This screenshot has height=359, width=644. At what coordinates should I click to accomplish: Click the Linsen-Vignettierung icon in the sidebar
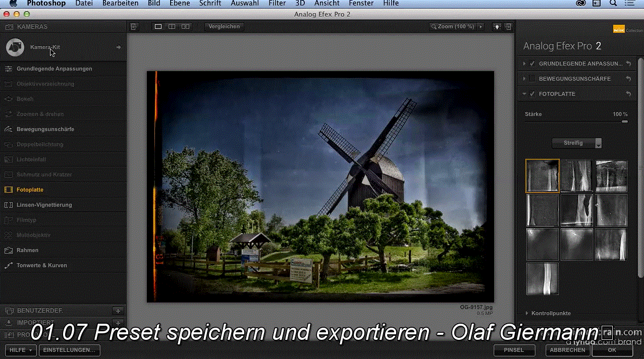click(x=8, y=205)
